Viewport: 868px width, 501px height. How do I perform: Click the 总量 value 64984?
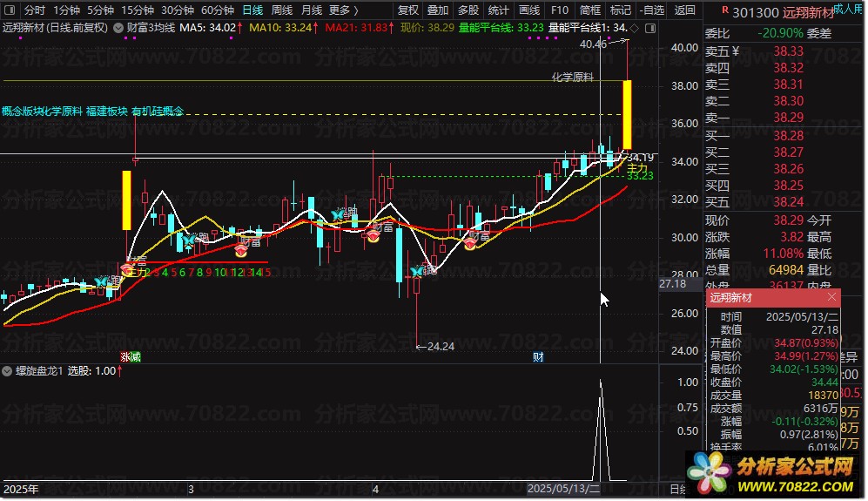(x=786, y=270)
